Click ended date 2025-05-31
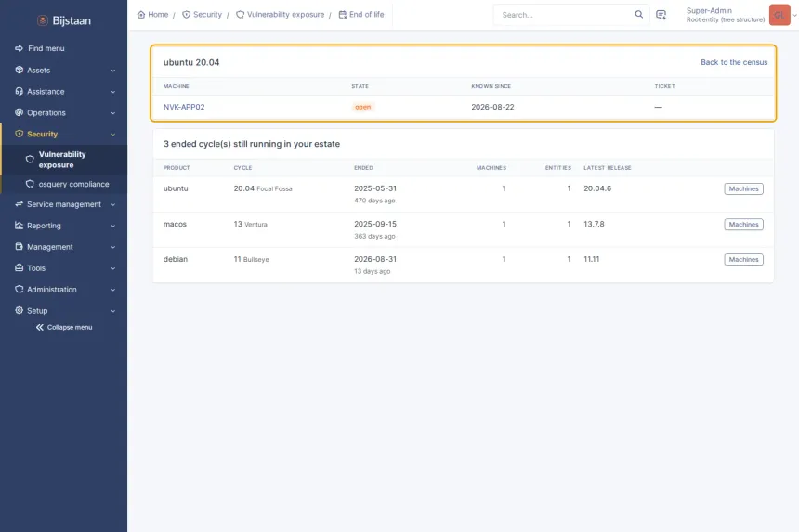This screenshot has height=532, width=799. coord(375,188)
